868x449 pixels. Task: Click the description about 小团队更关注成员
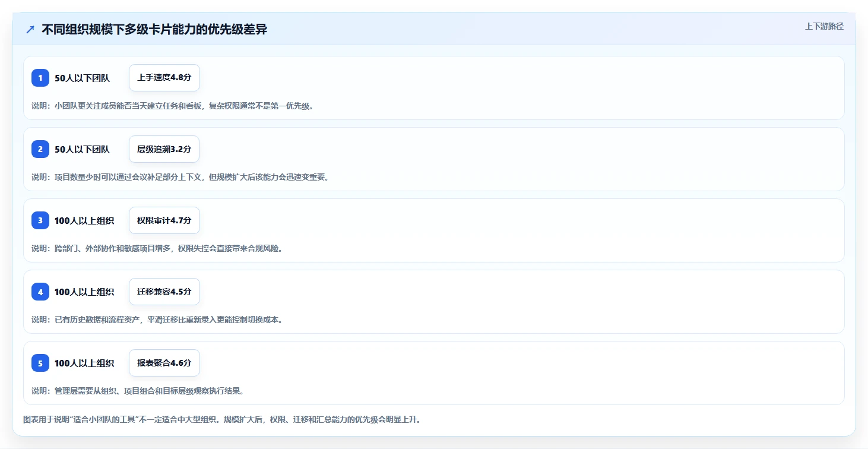(172, 106)
